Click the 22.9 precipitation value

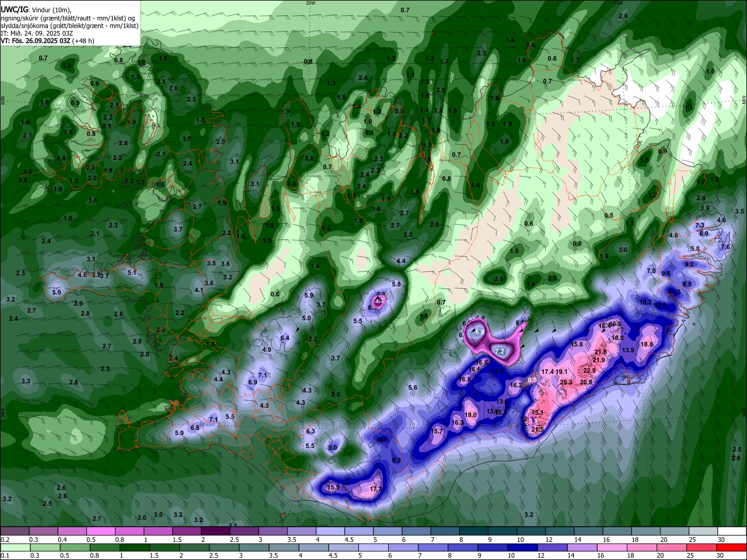(589, 370)
